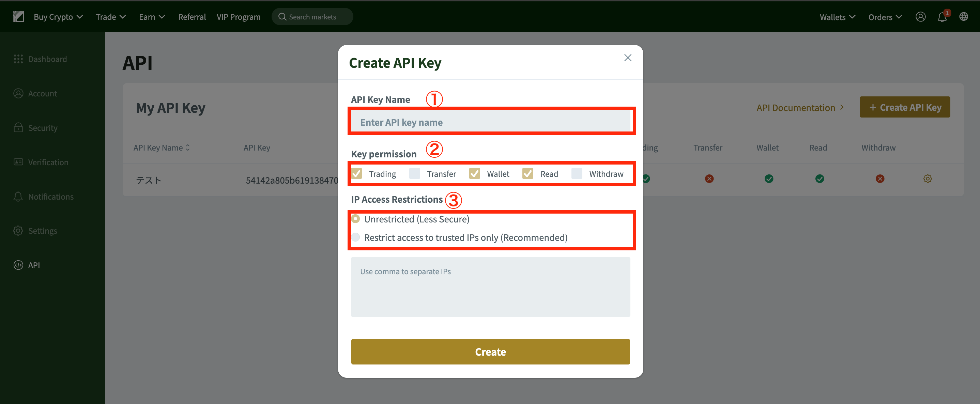Click the user profile icon
The height and width of the screenshot is (404, 980).
(920, 17)
